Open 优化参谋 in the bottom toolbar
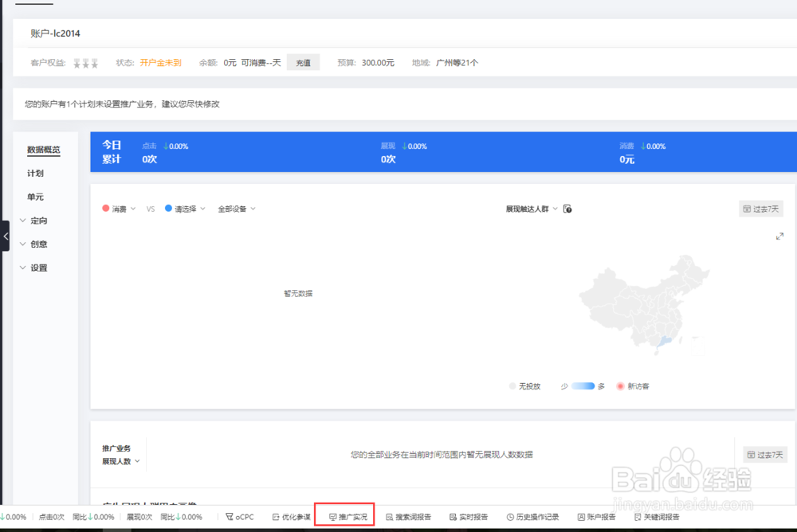Viewport: 797px width, 532px height. 291,517
